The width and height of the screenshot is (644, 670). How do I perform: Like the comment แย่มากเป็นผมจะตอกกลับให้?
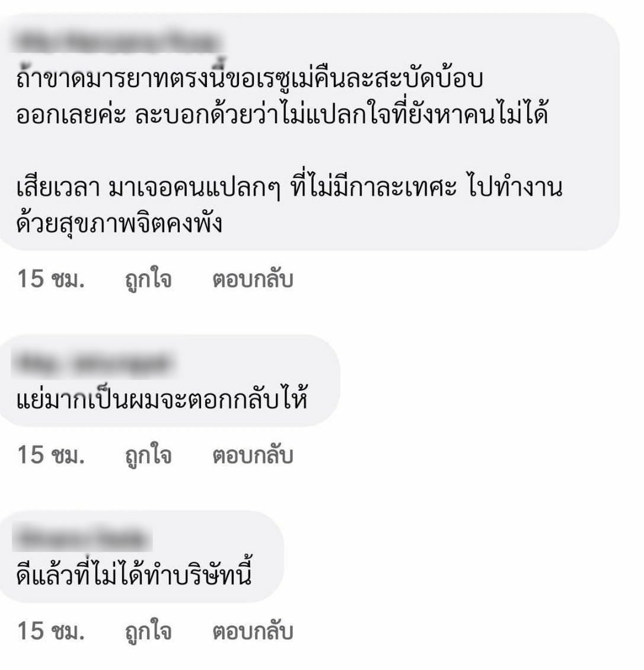coord(148,455)
